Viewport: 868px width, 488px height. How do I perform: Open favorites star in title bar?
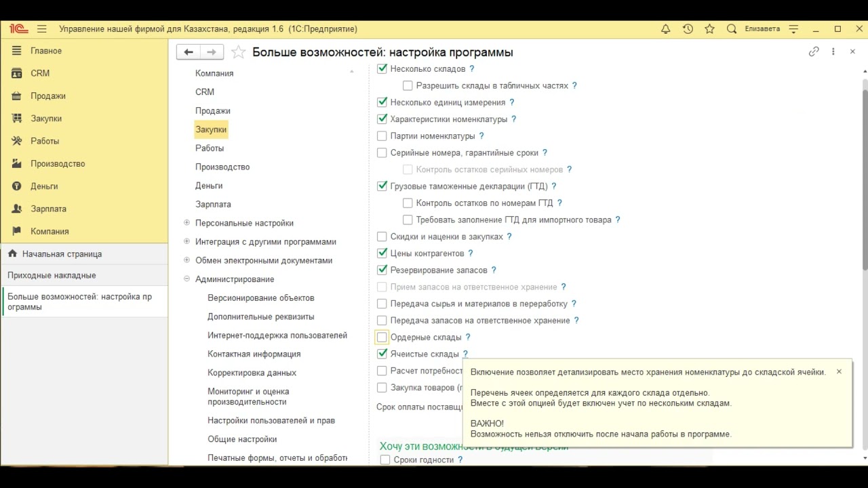pos(709,29)
